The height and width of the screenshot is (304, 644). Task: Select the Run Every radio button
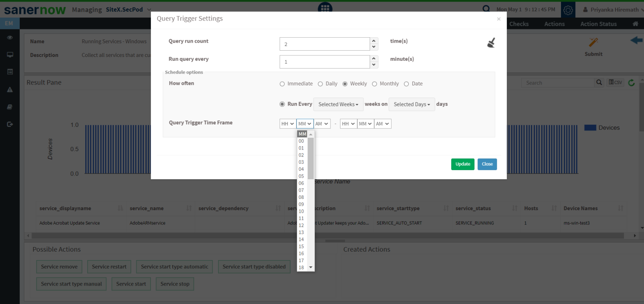click(x=282, y=104)
